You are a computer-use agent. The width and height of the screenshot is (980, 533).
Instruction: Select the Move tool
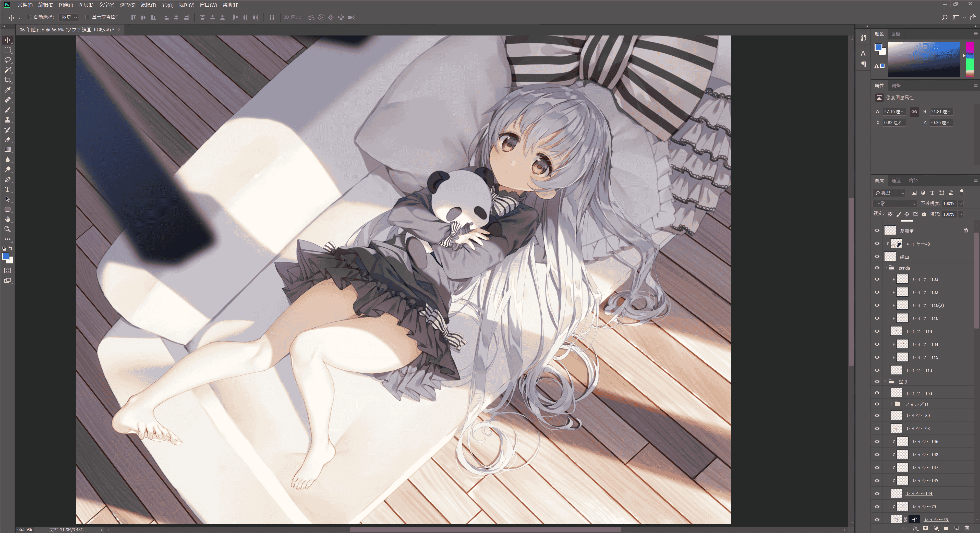click(8, 40)
